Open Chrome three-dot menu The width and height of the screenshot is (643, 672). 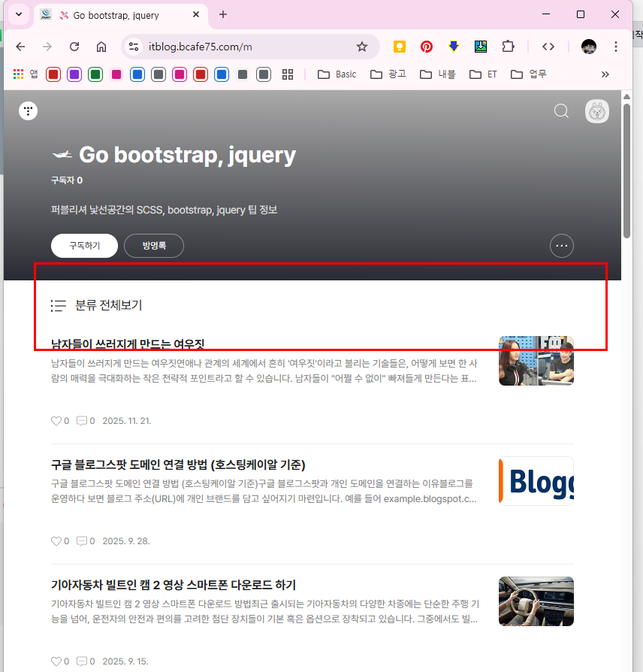(x=616, y=47)
